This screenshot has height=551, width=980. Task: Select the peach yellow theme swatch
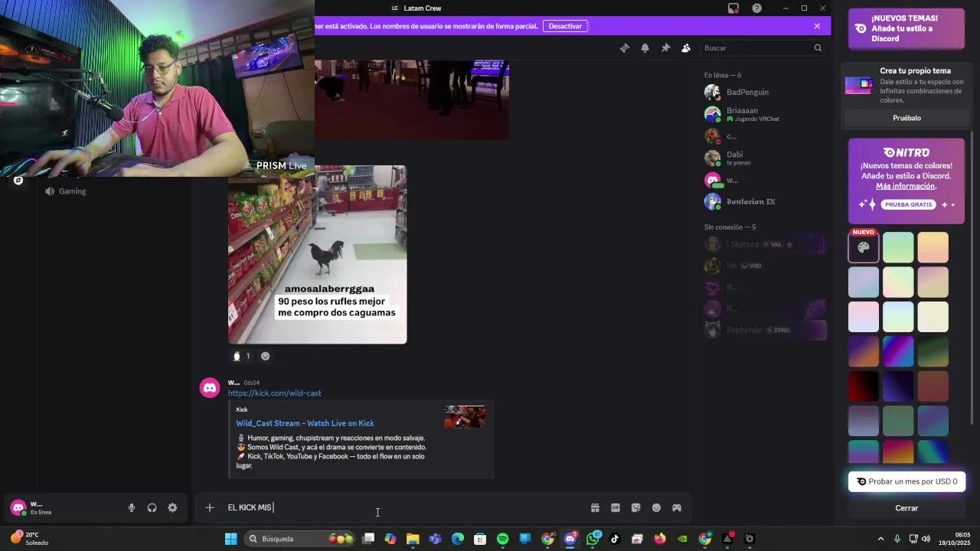(933, 247)
